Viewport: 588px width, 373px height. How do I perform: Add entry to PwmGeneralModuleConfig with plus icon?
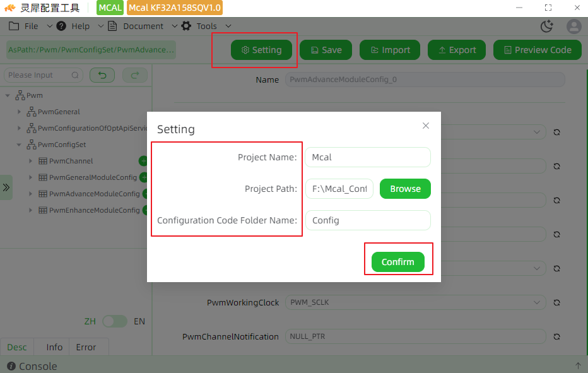point(144,177)
